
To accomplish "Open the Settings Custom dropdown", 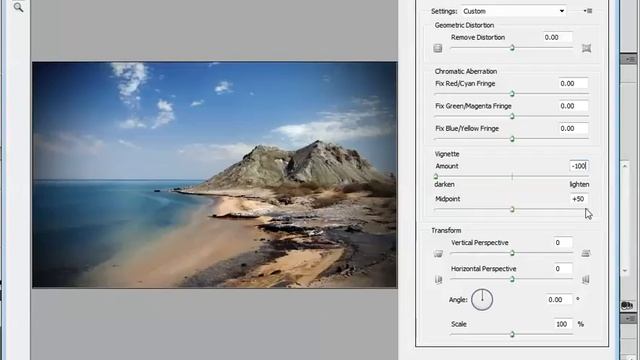I will tap(514, 11).
